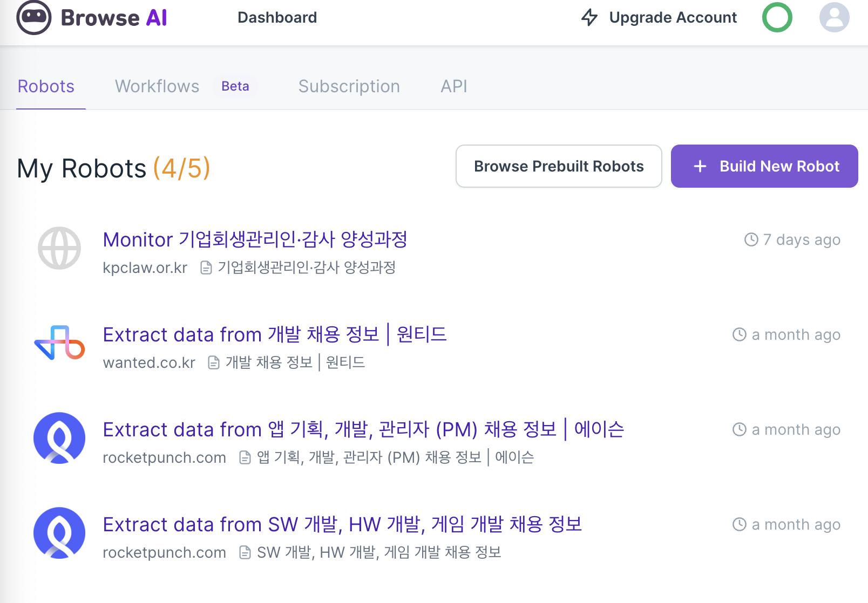The image size is (868, 603).
Task: Click the lightning bolt upgrade icon
Action: (x=589, y=17)
